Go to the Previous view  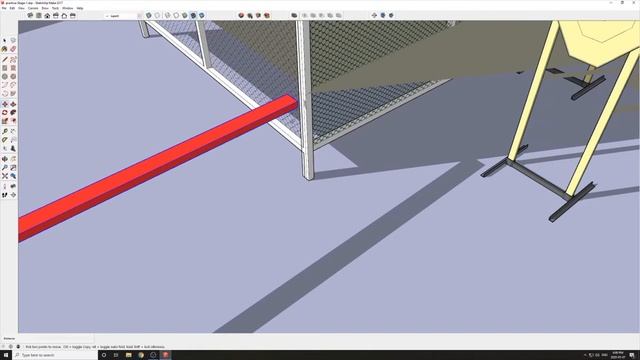13,176
